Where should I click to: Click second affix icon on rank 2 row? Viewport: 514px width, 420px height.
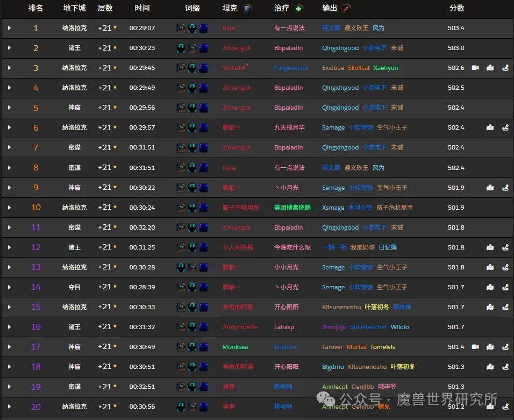point(192,48)
